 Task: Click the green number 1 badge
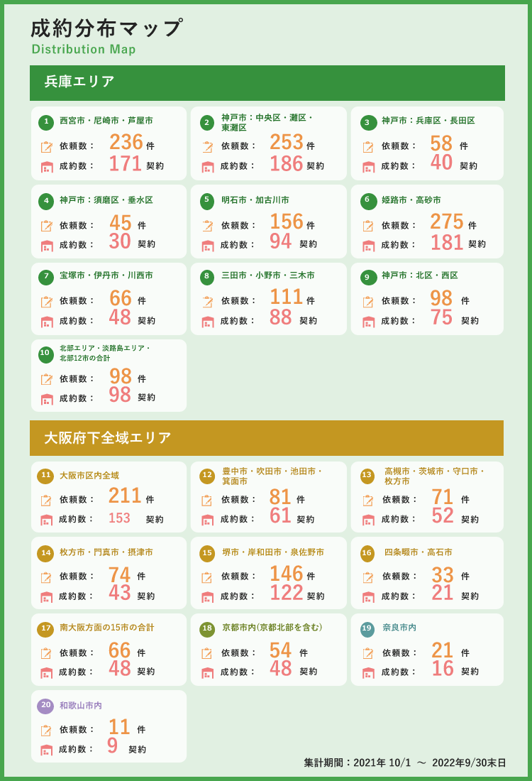[x=46, y=121]
